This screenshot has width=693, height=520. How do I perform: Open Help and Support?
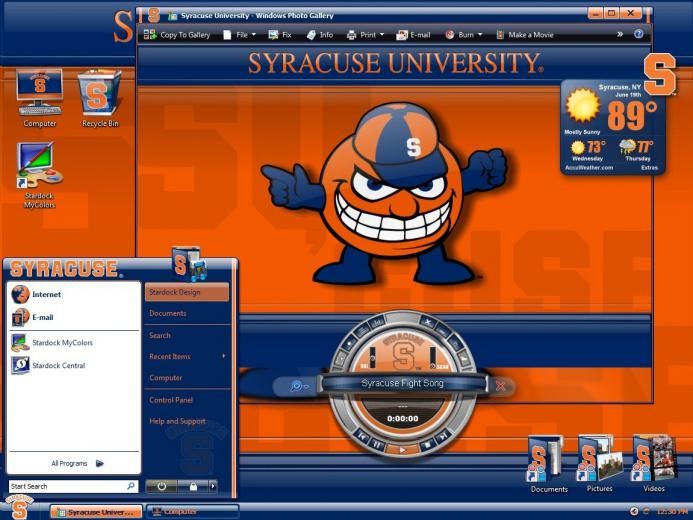pos(177,421)
